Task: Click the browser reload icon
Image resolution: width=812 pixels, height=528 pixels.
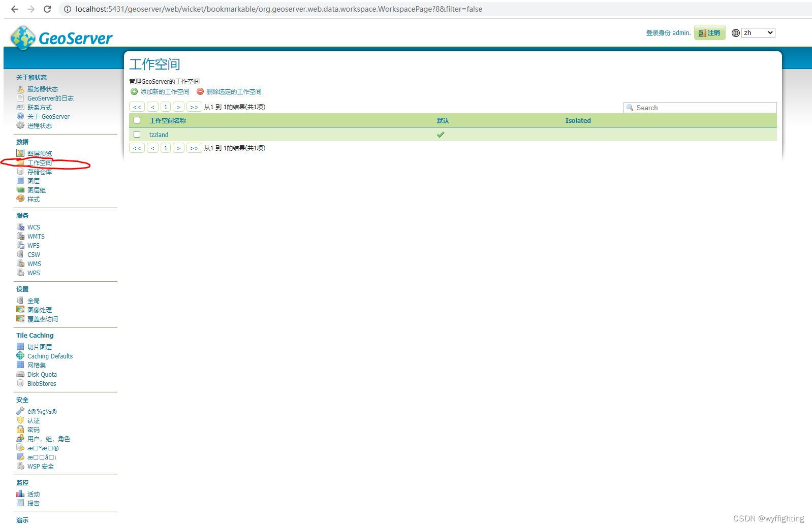Action: 47,9
